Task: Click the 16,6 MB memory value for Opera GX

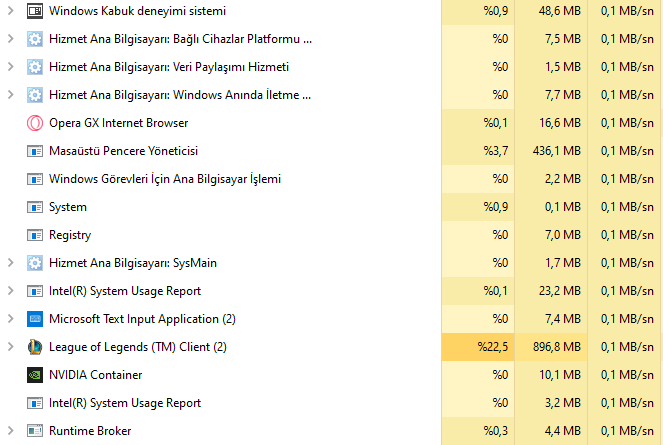Action: point(560,123)
